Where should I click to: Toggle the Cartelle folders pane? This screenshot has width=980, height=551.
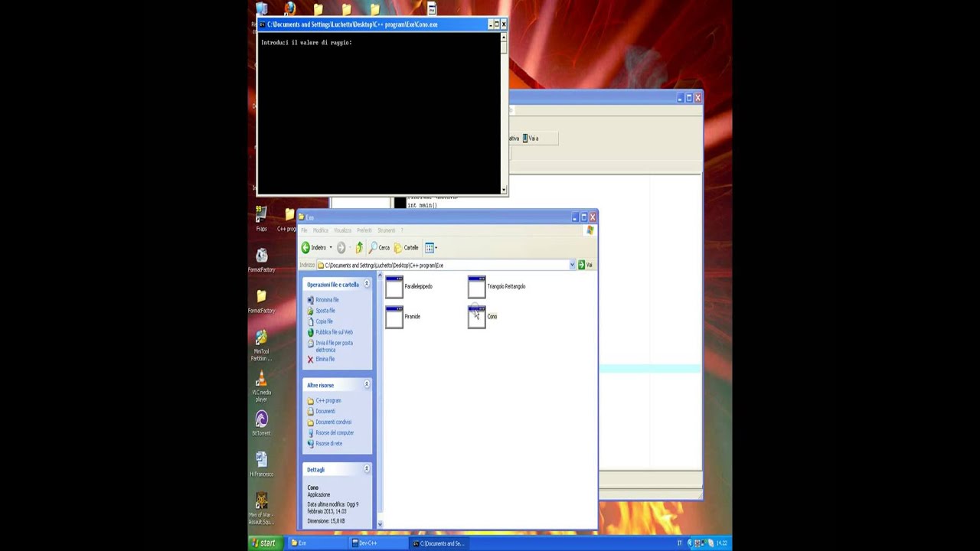(x=407, y=247)
